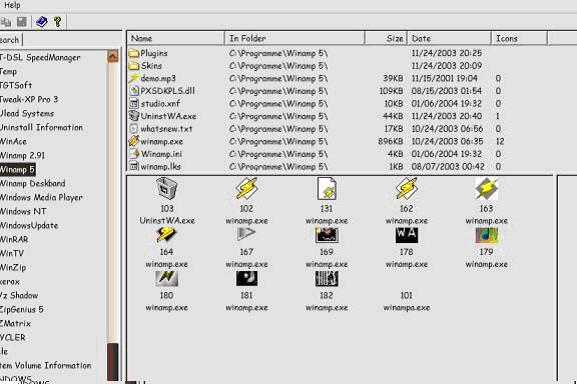577x384 pixels.
Task: Select the 101 winampa.exe entry
Action: tap(406, 301)
